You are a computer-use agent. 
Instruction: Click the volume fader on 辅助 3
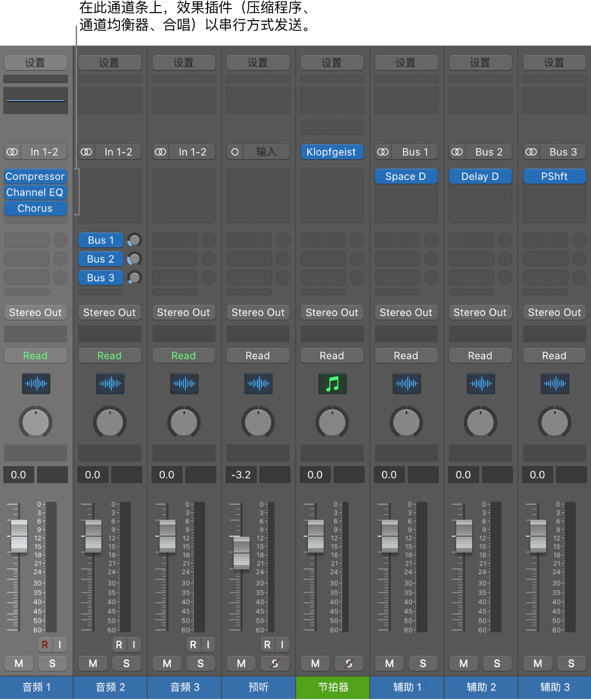[538, 536]
